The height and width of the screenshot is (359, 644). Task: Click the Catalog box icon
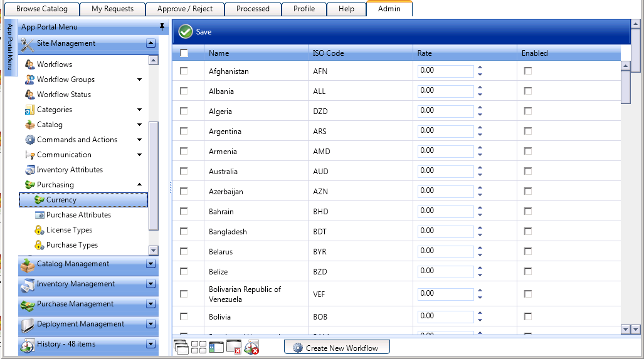(29, 125)
